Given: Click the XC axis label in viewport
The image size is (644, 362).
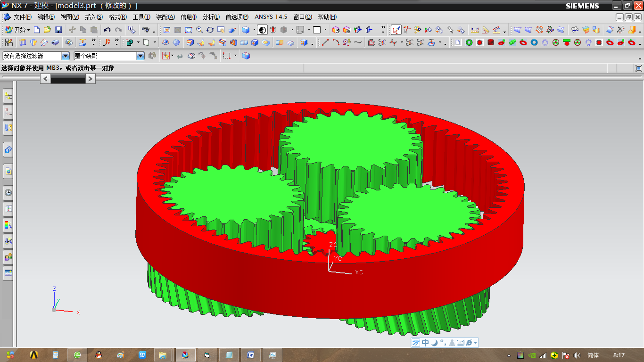Looking at the screenshot, I should point(359,272).
